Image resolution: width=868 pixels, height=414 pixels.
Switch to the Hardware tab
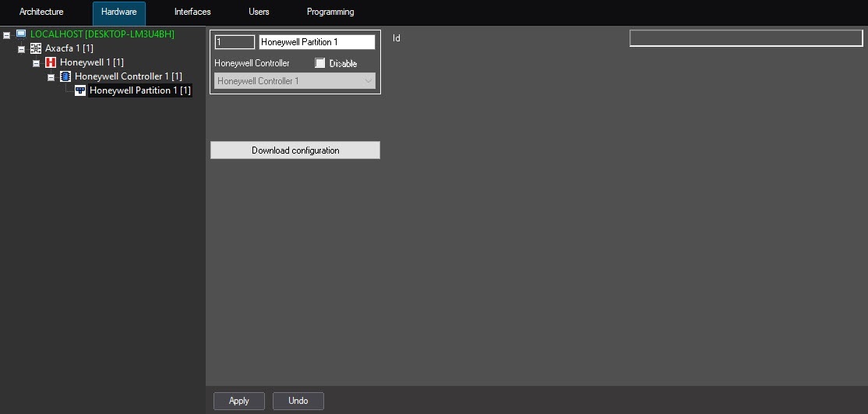[119, 12]
